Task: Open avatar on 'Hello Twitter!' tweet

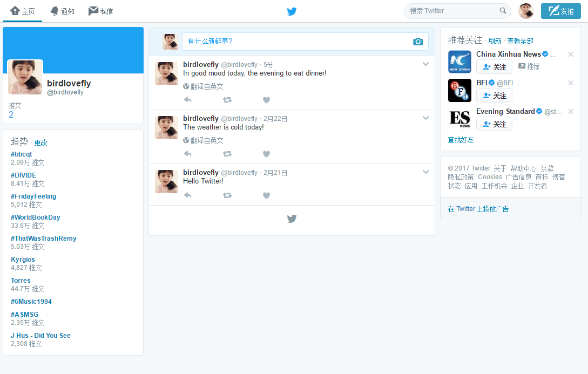Action: (166, 182)
